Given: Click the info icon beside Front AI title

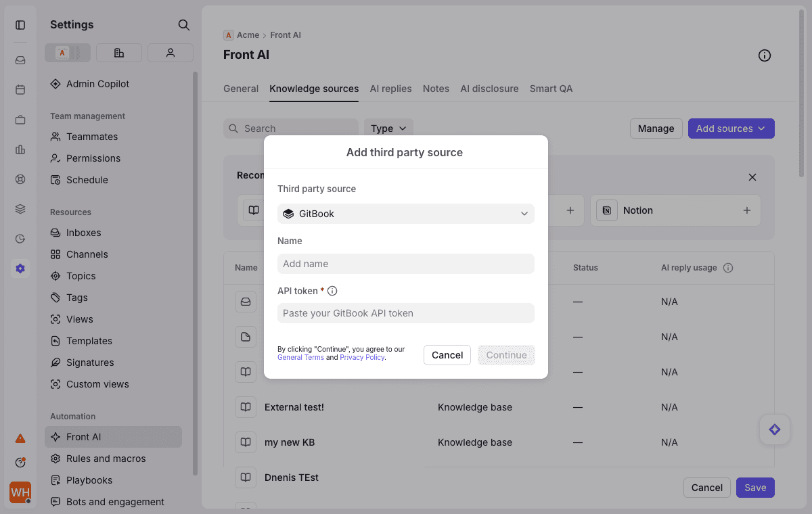Looking at the screenshot, I should (765, 55).
